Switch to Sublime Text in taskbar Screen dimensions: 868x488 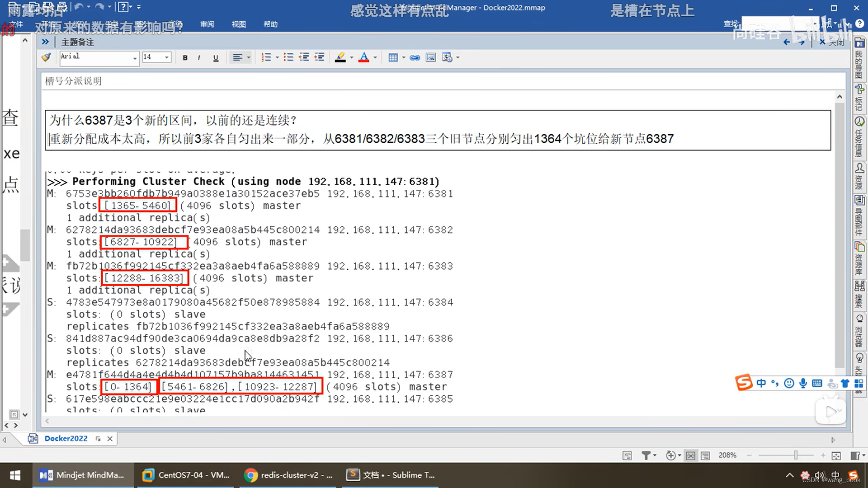pos(392,475)
